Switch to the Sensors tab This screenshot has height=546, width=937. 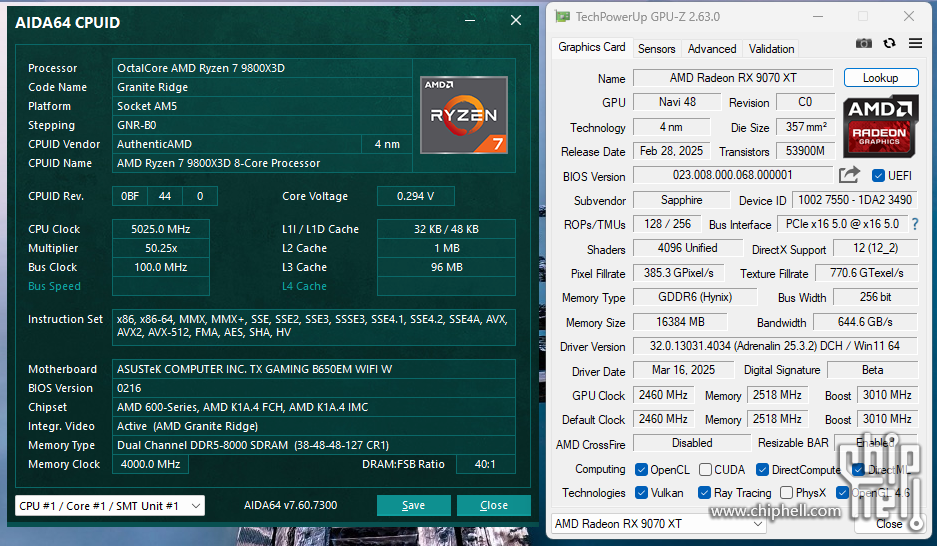pos(656,49)
